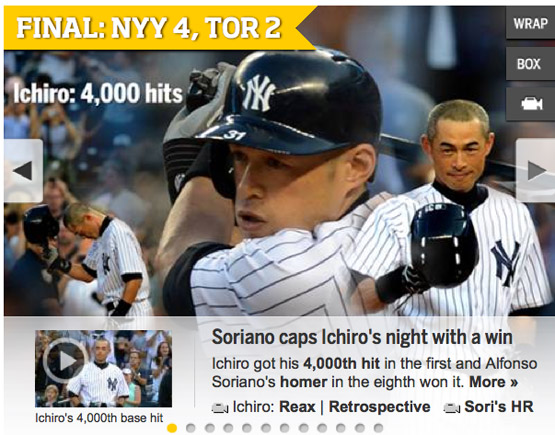Image resolution: width=555 pixels, height=435 pixels.
Task: Click the 4,000th hit bold link
Action: coord(341,364)
